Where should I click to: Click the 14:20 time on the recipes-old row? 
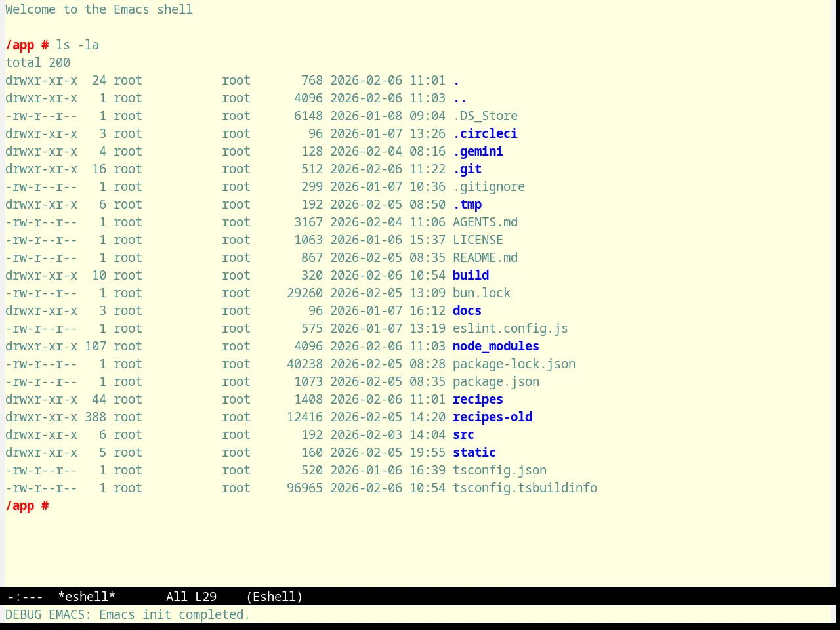427,417
